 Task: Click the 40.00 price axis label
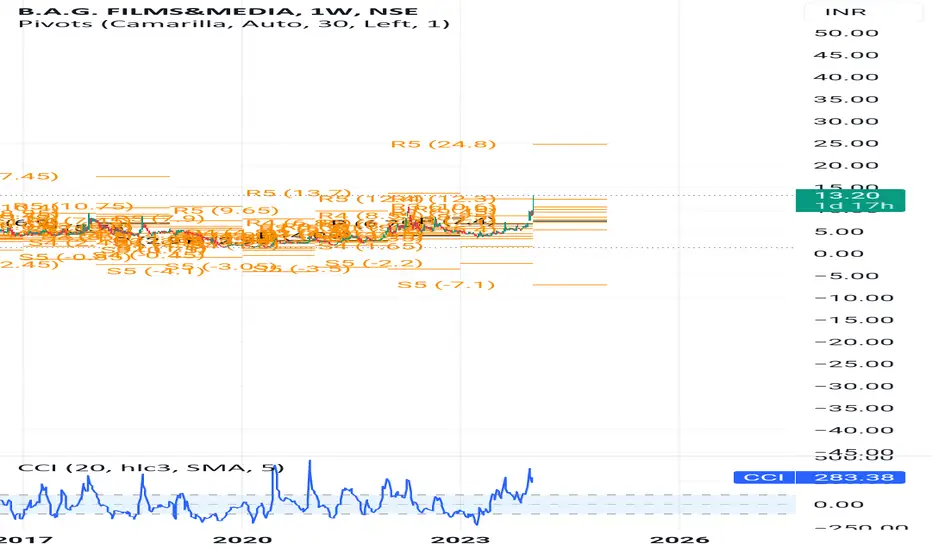point(846,77)
